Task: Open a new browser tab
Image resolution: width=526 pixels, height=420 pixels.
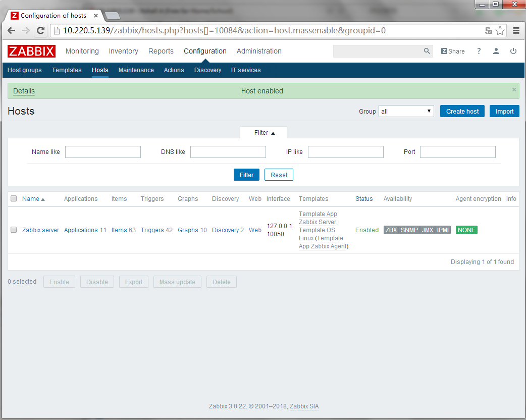Action: (x=113, y=16)
